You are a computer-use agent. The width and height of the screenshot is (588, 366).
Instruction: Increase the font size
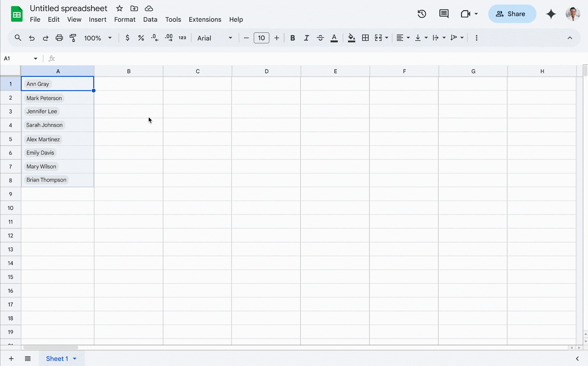(277, 38)
